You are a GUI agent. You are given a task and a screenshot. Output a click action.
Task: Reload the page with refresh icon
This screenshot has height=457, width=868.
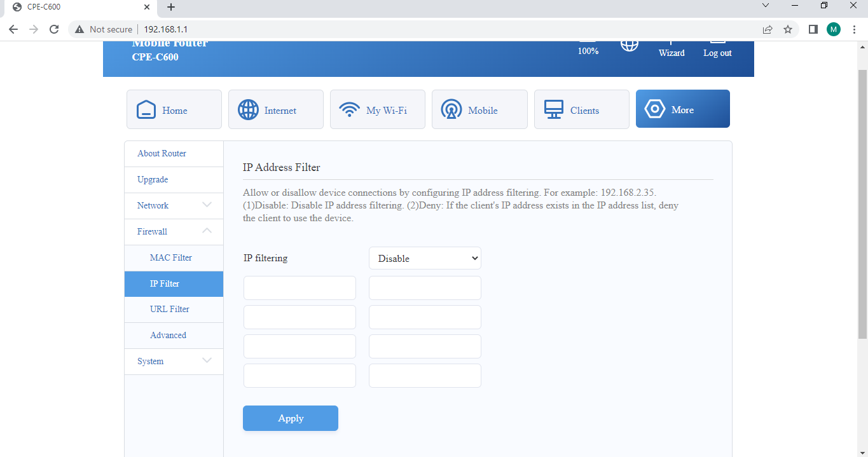click(54, 29)
